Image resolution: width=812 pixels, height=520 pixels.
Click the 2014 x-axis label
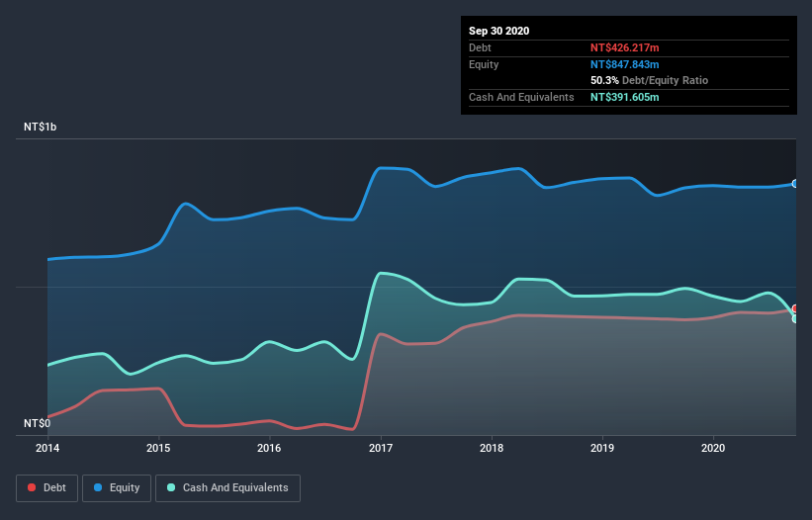pos(47,448)
